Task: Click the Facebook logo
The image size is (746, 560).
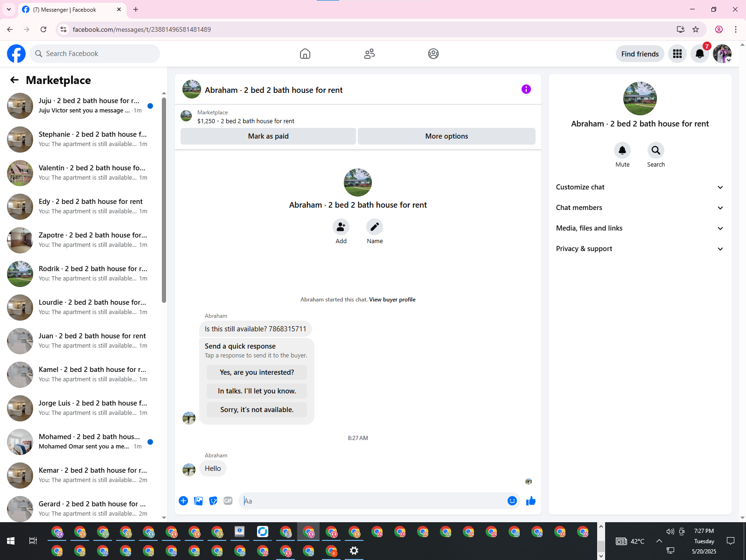Action: point(16,54)
